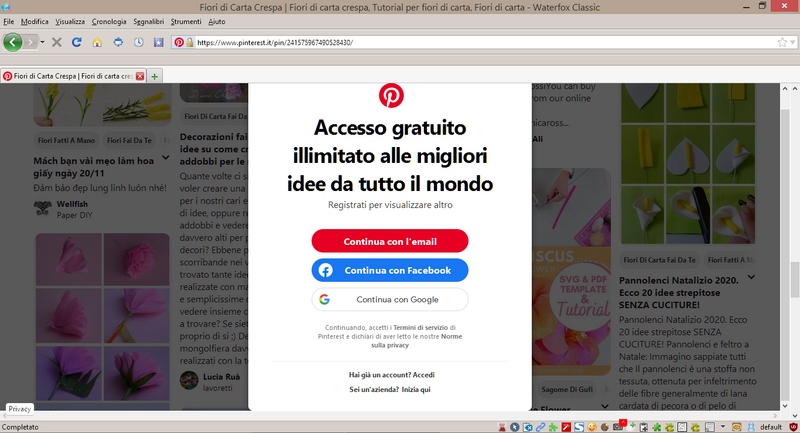Close the Fiori di Carta Crespa tab

140,76
